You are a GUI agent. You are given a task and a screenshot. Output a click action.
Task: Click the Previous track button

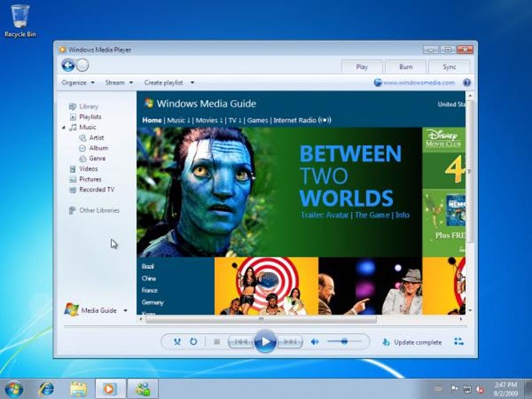coord(241,342)
